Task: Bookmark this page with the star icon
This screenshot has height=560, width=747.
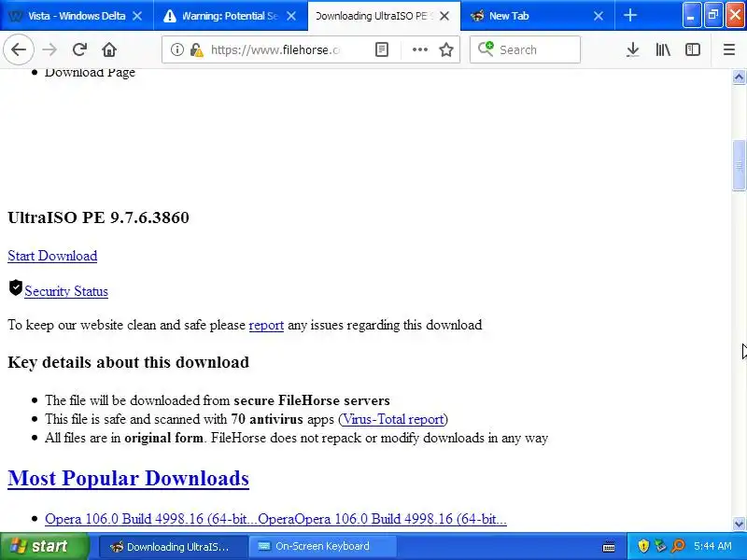Action: (x=446, y=49)
